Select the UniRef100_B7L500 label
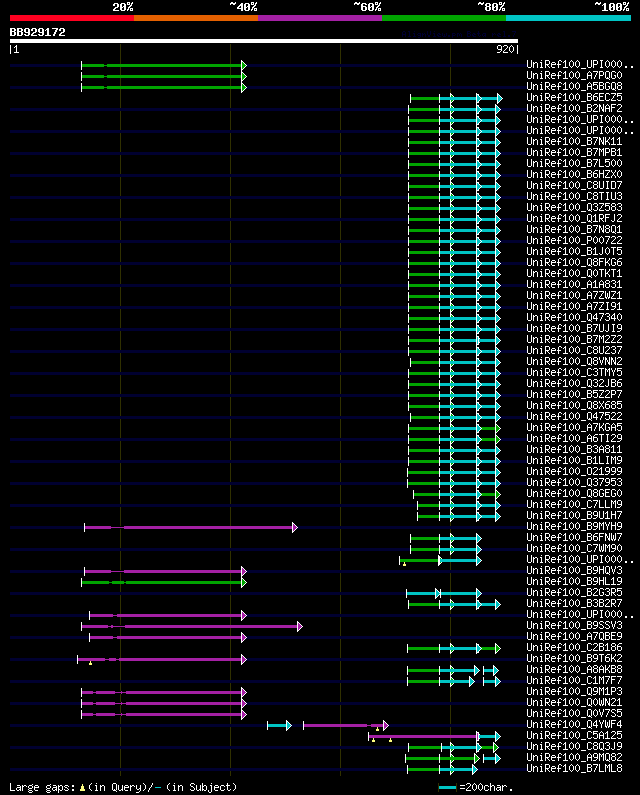This screenshot has height=795, width=640. tap(574, 163)
